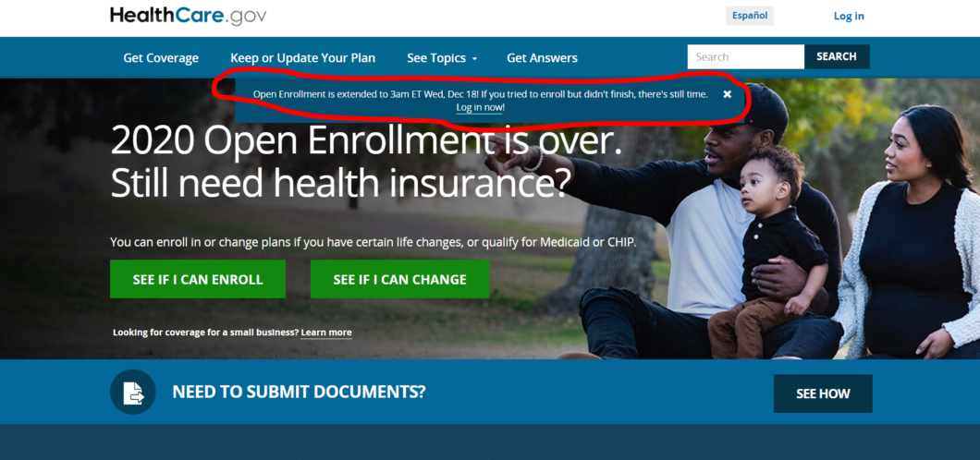This screenshot has width=980, height=460.
Task: Open Keep or Update Your Plan
Action: coord(302,58)
